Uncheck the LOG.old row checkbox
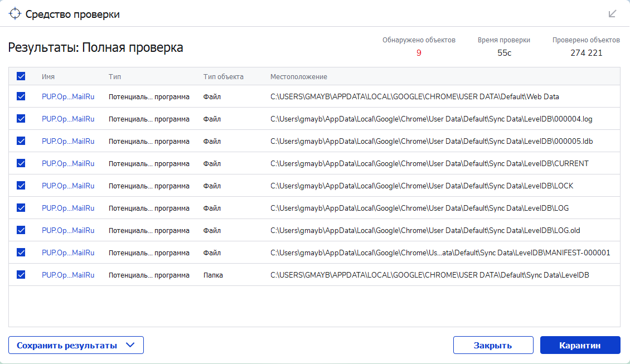 (x=21, y=230)
